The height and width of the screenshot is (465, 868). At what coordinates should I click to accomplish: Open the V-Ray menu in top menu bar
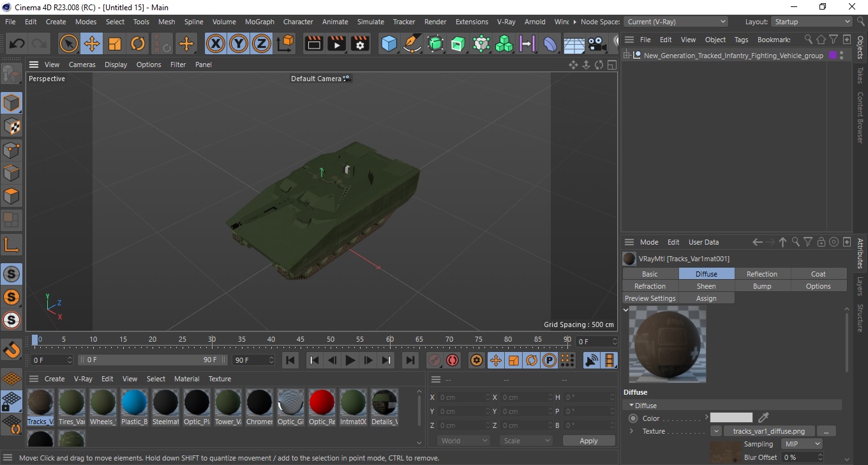pyautogui.click(x=506, y=22)
